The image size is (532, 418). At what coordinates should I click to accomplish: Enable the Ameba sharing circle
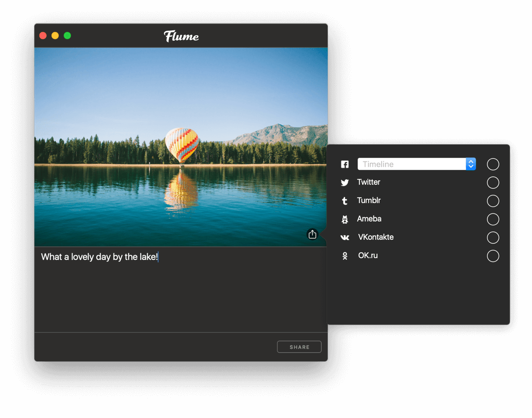pyautogui.click(x=493, y=219)
